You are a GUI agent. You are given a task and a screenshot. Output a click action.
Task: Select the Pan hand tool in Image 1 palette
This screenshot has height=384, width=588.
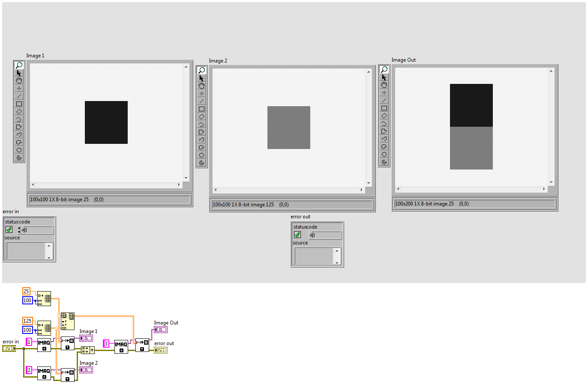(19, 80)
